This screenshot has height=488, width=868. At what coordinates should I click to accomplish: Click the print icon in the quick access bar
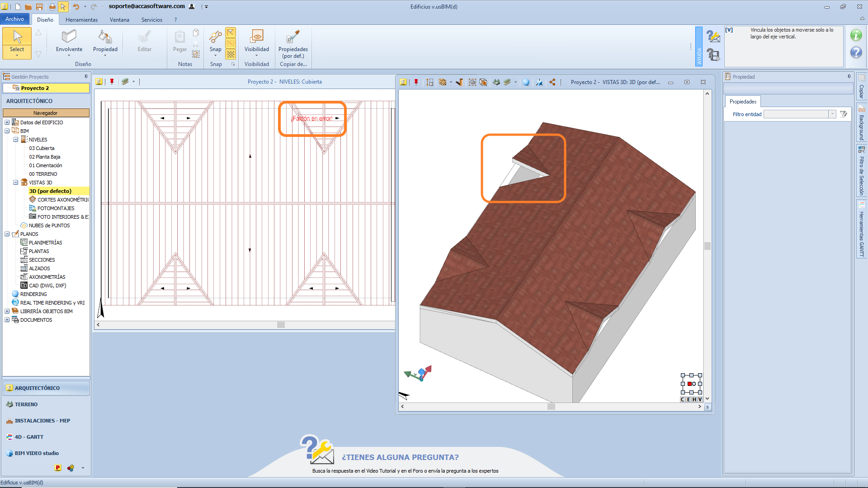52,7
